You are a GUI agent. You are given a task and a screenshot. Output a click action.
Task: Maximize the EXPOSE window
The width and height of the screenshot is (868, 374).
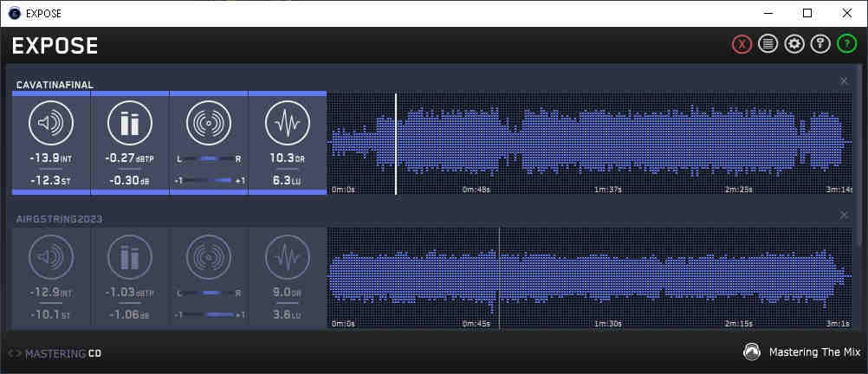point(807,13)
